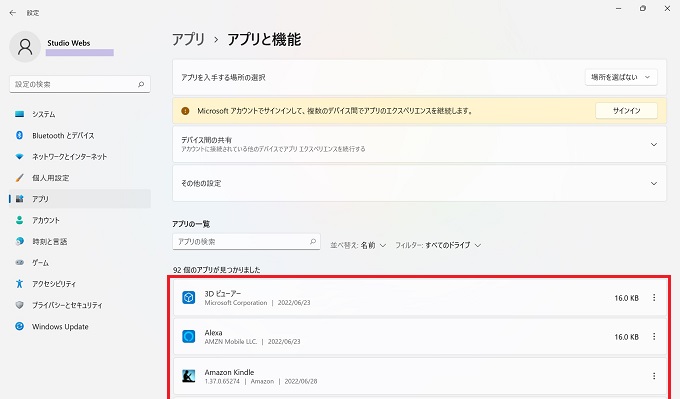
Task: Open the more options menu for Alexa
Action: [654, 337]
